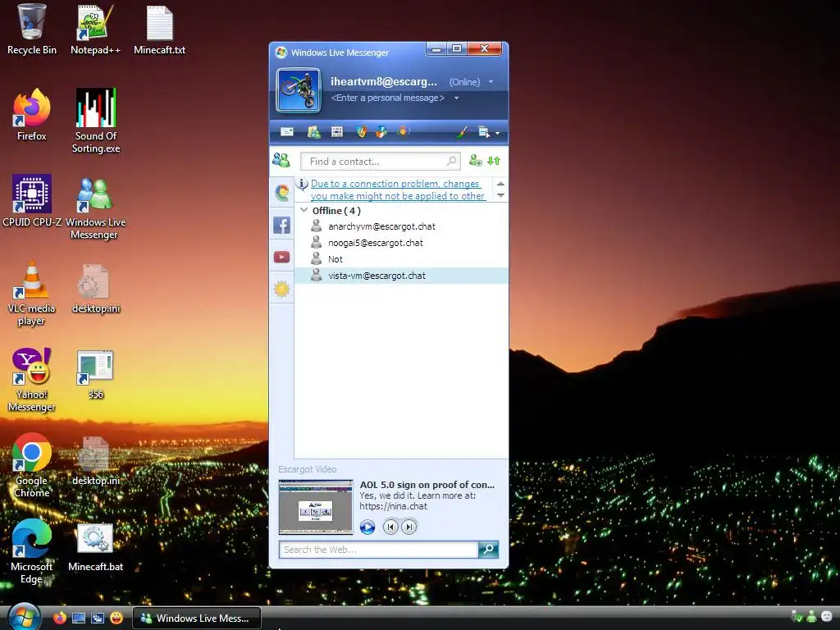Open the YouTube tab in Messenger sidebar
The height and width of the screenshot is (630, 840).
point(282,257)
